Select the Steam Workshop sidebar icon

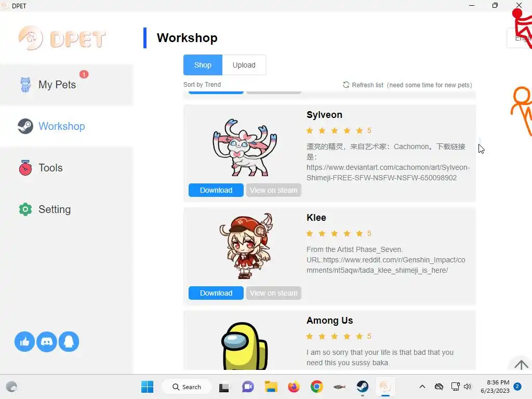(x=25, y=126)
